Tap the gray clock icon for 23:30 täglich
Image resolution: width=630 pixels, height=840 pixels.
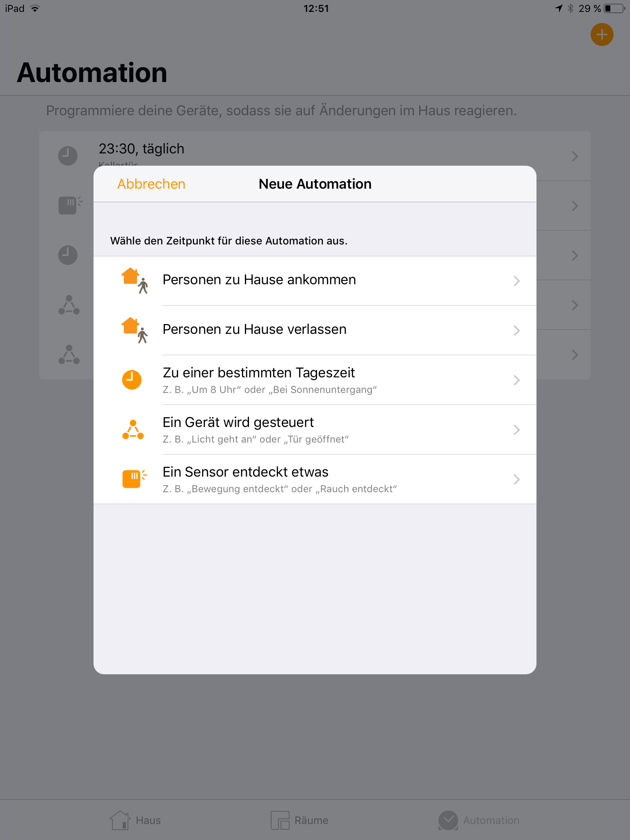[68, 156]
